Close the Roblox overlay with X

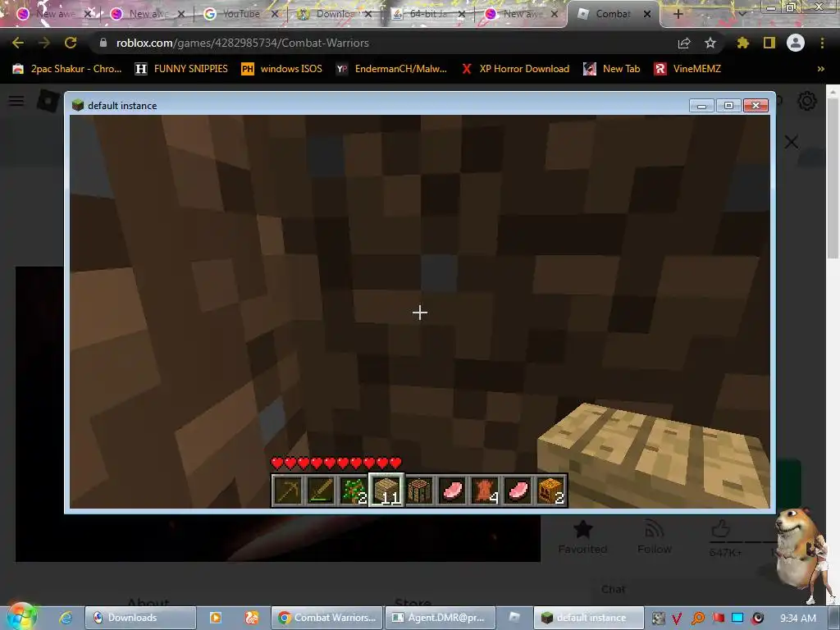coord(792,142)
